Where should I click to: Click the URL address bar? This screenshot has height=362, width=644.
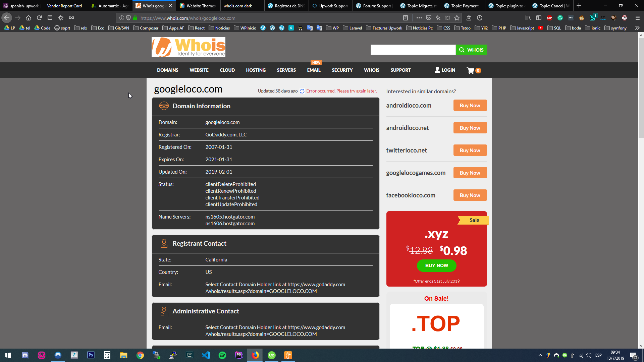(x=268, y=18)
